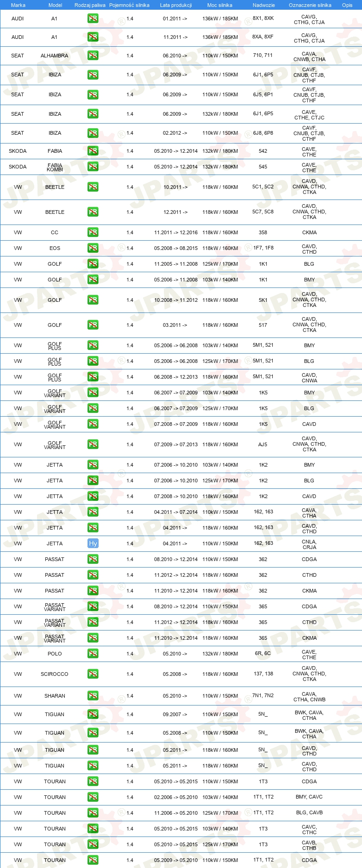The image size is (362, 868).
Task: Select the 'SCIROCCO' model cell
Action: pos(55,674)
